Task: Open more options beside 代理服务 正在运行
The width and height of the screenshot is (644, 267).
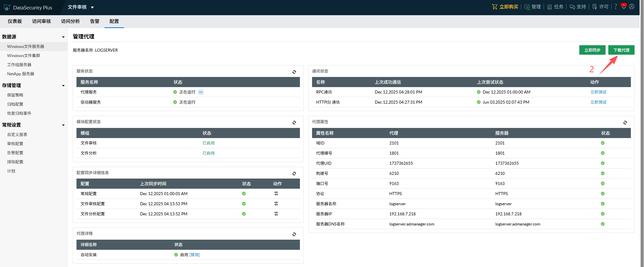Action: pyautogui.click(x=201, y=92)
